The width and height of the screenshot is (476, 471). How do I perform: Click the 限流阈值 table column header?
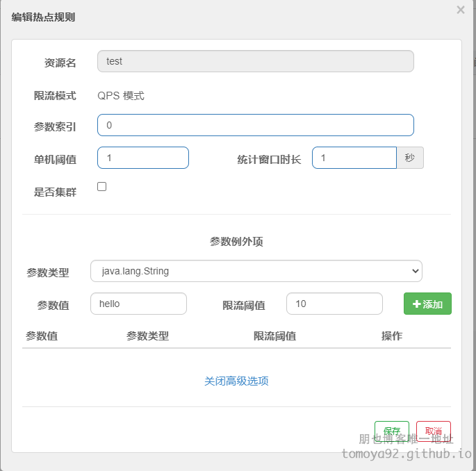pos(274,336)
